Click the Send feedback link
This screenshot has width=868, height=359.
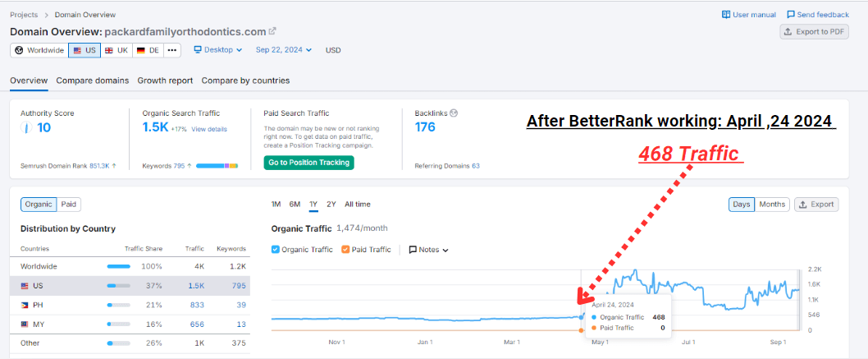(818, 15)
